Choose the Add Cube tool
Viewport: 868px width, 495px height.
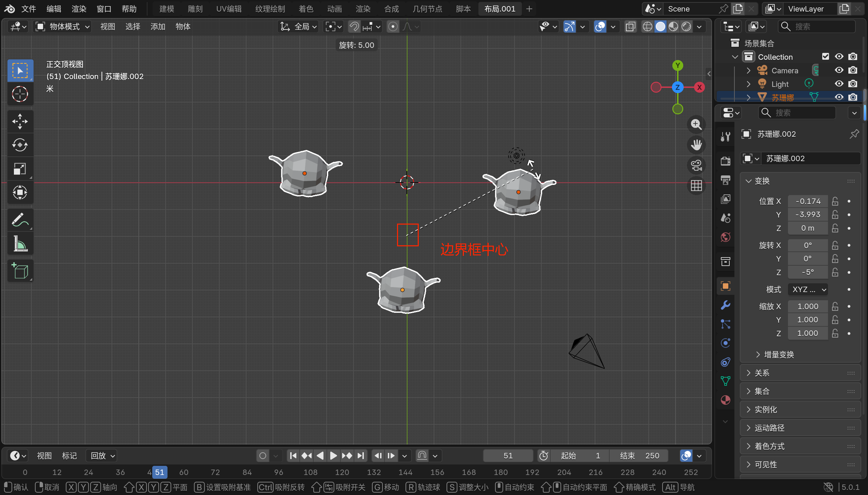click(x=20, y=271)
